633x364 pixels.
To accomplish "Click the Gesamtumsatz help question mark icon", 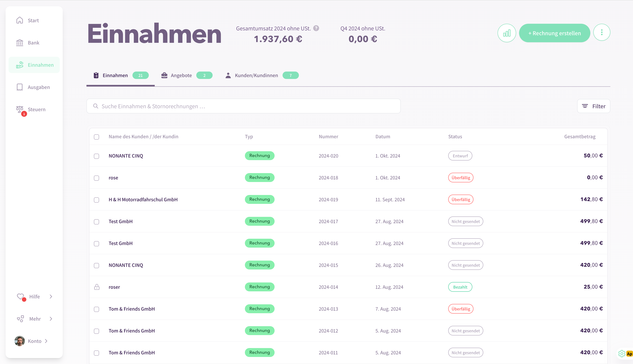I will [x=316, y=28].
